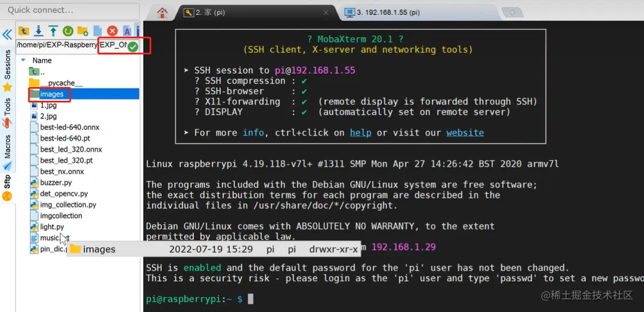The image size is (644, 312).
Task: Click the terminal prompt line
Action: point(199,299)
